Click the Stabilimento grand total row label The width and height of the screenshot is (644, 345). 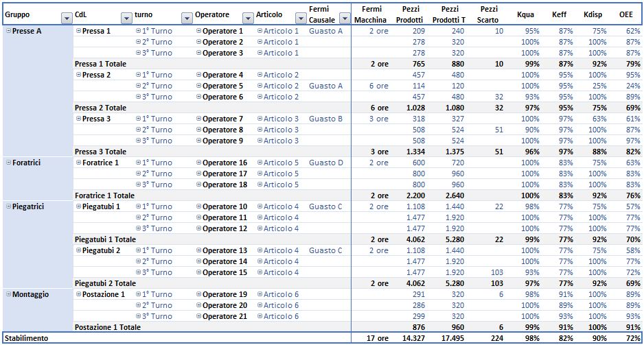coord(26,338)
